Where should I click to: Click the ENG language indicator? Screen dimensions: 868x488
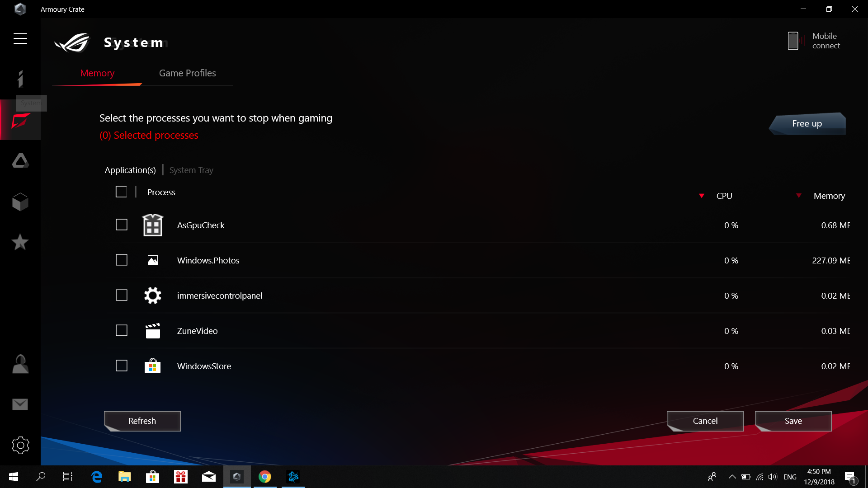[x=790, y=477]
